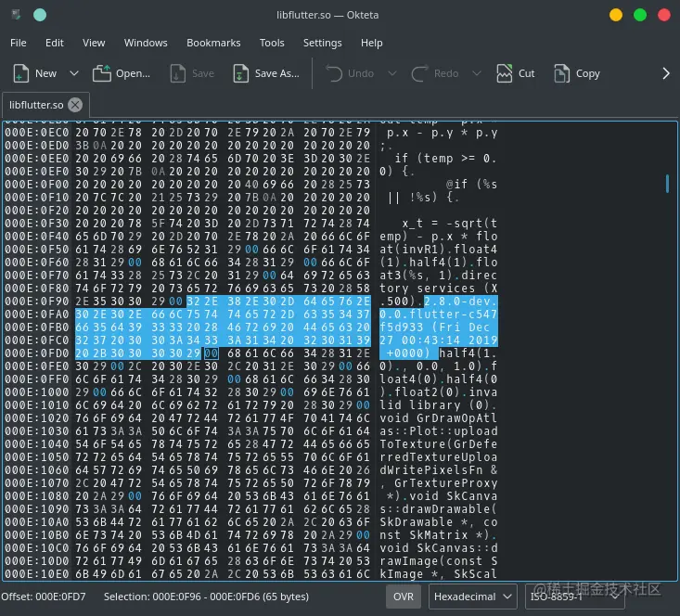The width and height of the screenshot is (680, 616).
Task: Close the libflutter.so tab
Action: [x=75, y=105]
